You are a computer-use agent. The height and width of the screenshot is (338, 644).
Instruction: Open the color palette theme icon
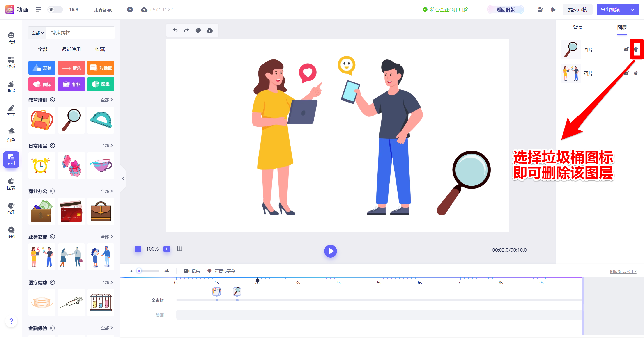coord(198,30)
